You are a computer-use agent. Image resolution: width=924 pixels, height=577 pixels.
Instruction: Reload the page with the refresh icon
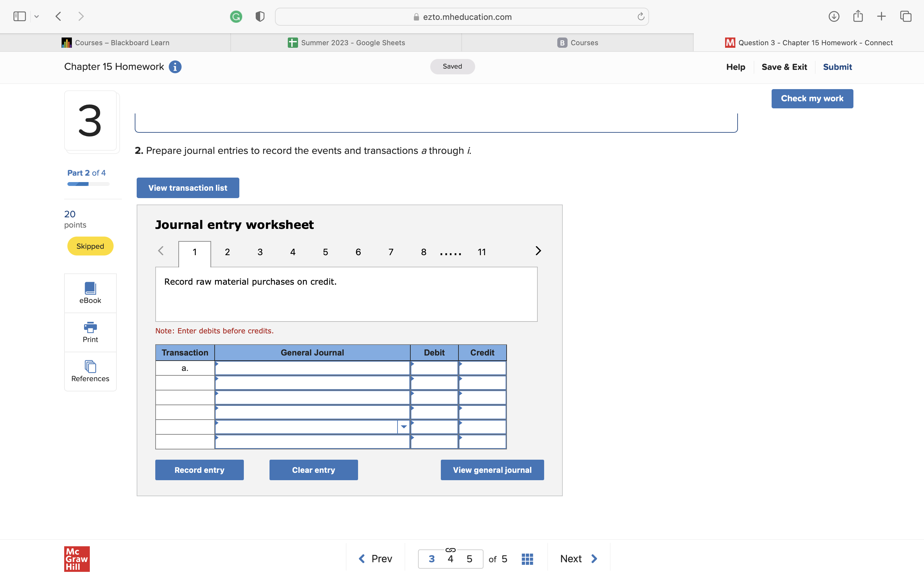click(x=641, y=17)
